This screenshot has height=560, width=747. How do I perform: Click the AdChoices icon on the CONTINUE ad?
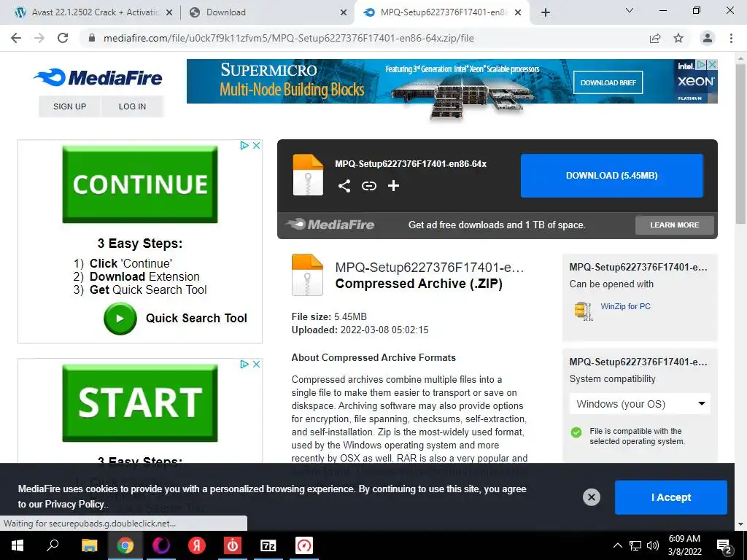pos(244,145)
